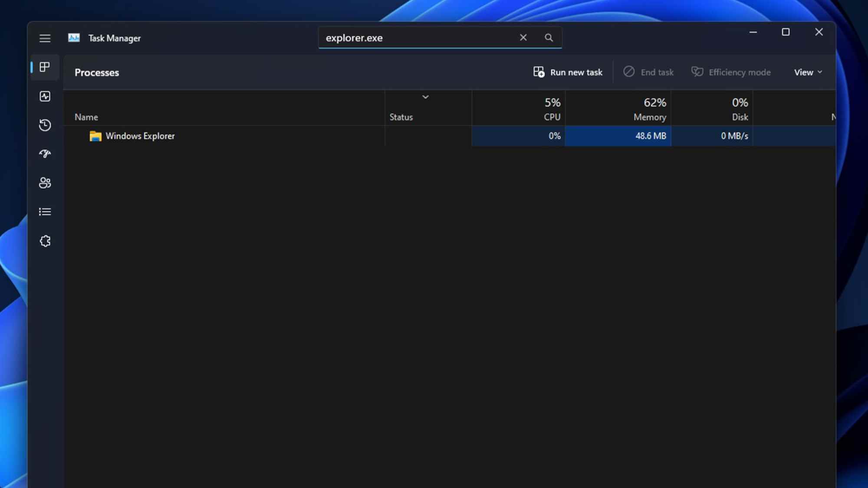
Task: Sort processes by Memory column
Action: click(x=649, y=109)
